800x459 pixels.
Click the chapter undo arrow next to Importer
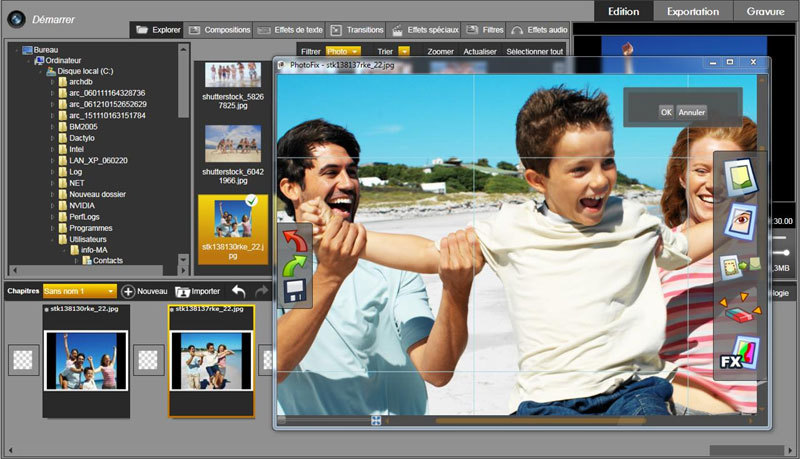(238, 291)
